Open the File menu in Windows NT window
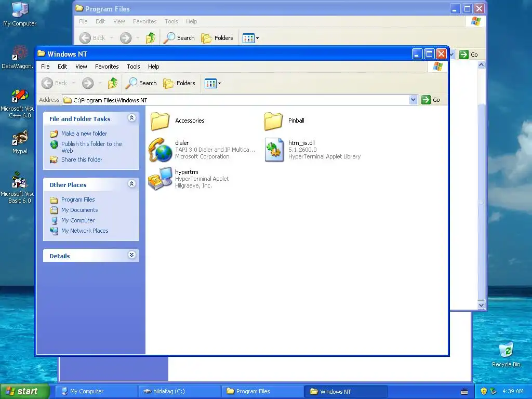Screen dimensions: 532x399 point(45,66)
